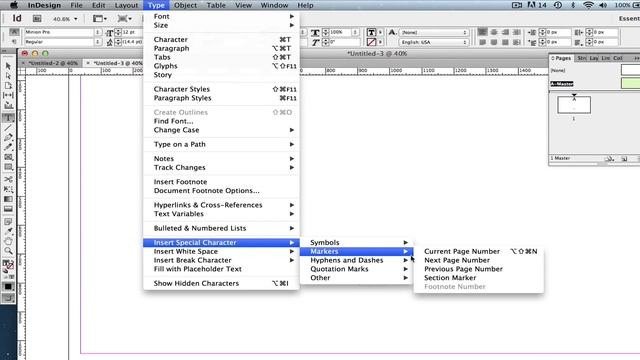Select the Hand tool
This screenshot has width=640, height=360.
coord(8,241)
